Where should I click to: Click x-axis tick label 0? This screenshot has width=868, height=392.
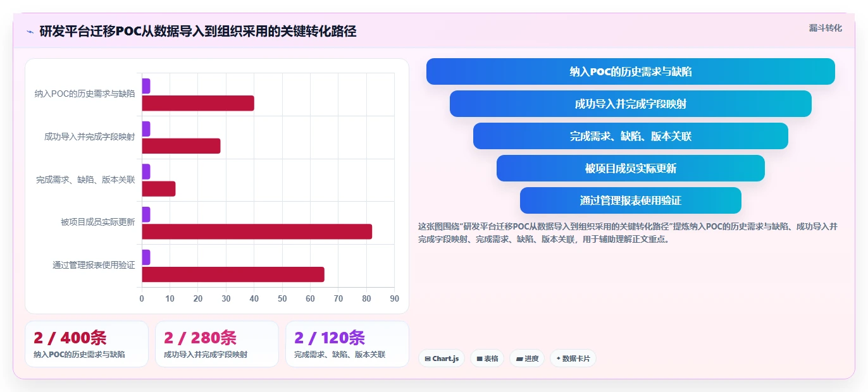(x=142, y=298)
